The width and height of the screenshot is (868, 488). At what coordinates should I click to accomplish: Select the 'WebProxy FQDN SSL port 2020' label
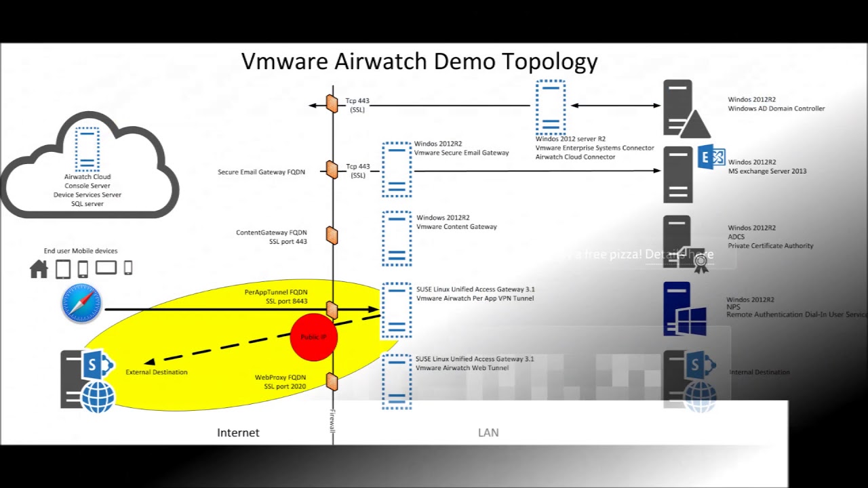point(280,382)
